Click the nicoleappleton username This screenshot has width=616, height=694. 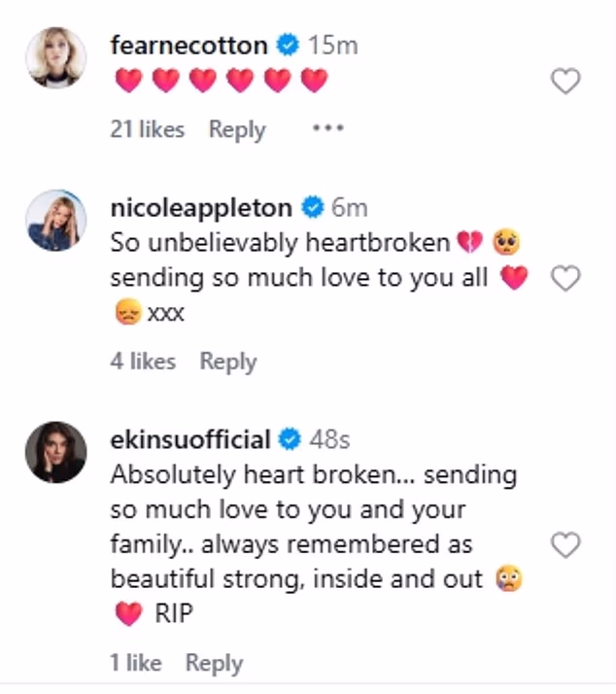tap(201, 207)
